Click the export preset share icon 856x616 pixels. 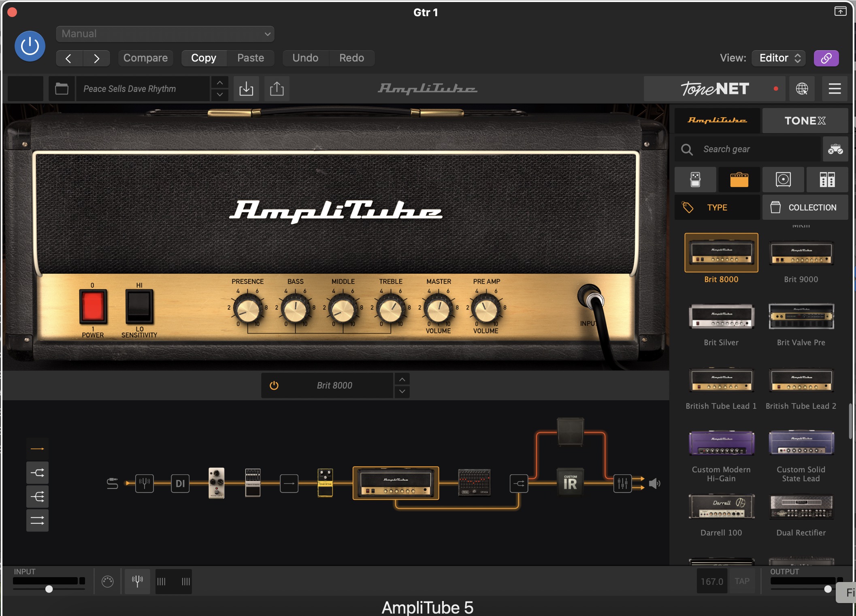tap(277, 89)
